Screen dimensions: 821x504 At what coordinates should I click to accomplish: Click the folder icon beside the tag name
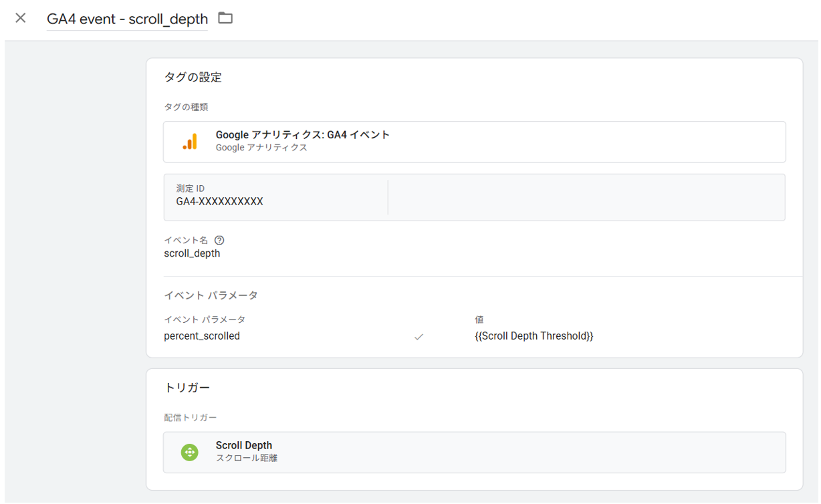point(225,18)
